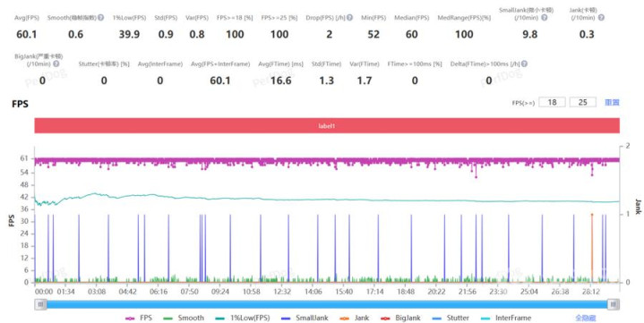Show SmallJank tooltip via question mark icon
Image resolution: width=644 pixels, height=323 pixels.
point(545,18)
